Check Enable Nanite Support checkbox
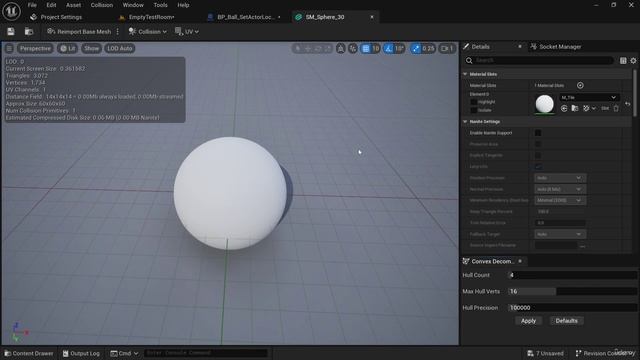Screen dimensions: 640x360 [538, 133]
